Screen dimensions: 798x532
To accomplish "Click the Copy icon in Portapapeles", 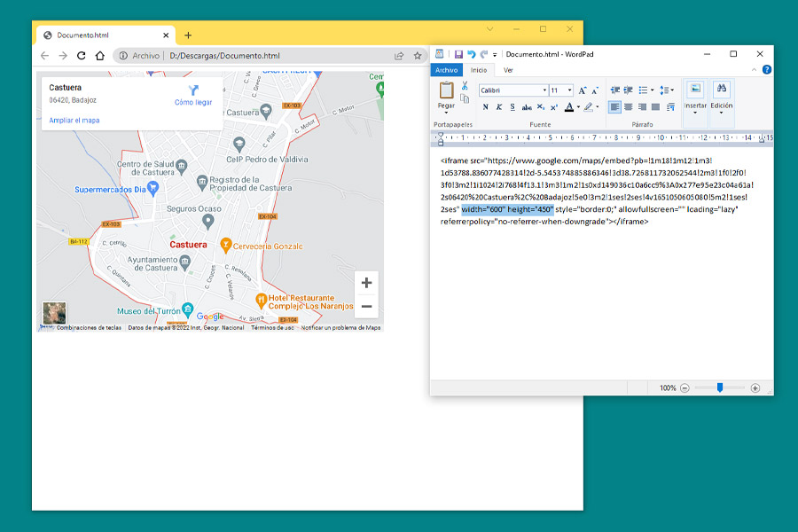I will pos(465,98).
